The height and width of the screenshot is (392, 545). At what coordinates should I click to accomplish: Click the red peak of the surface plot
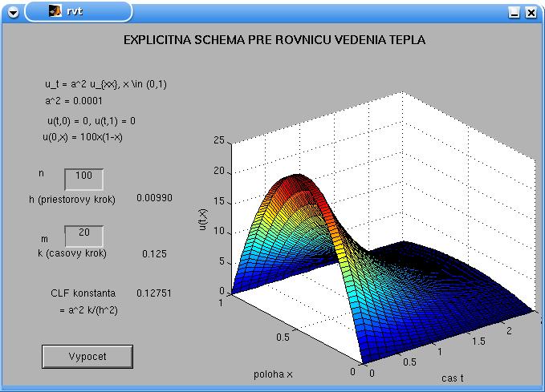click(x=295, y=180)
